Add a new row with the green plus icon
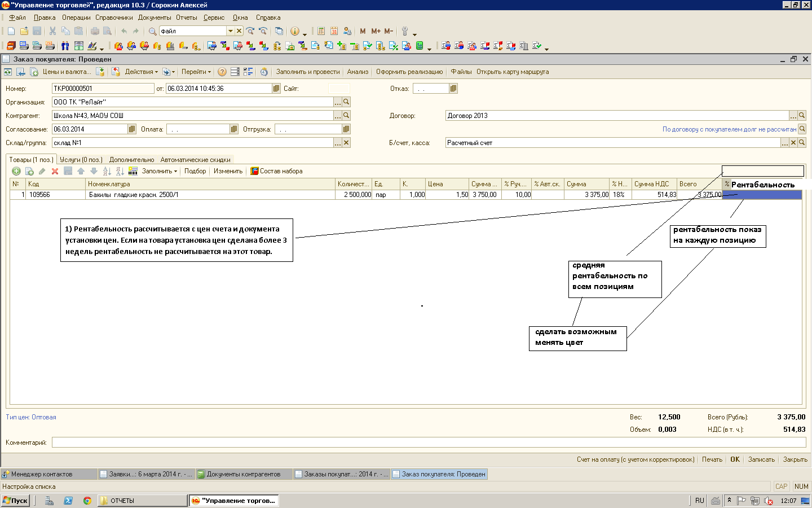Image resolution: width=812 pixels, height=508 pixels. tap(16, 171)
